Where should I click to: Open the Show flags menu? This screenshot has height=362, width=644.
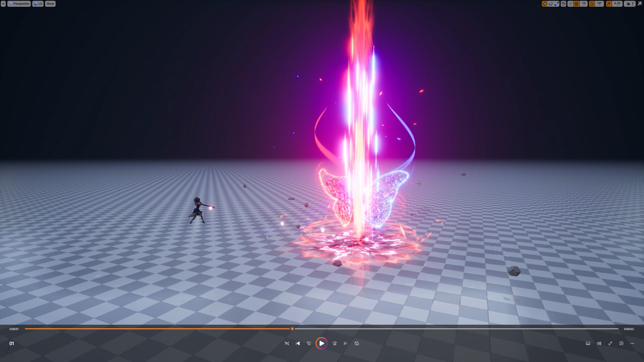pos(50,4)
